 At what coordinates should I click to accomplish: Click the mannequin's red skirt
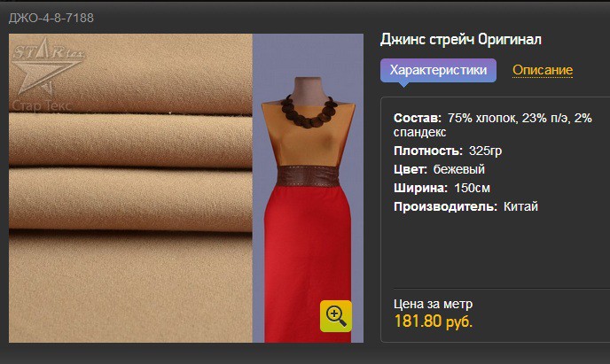[x=308, y=264]
